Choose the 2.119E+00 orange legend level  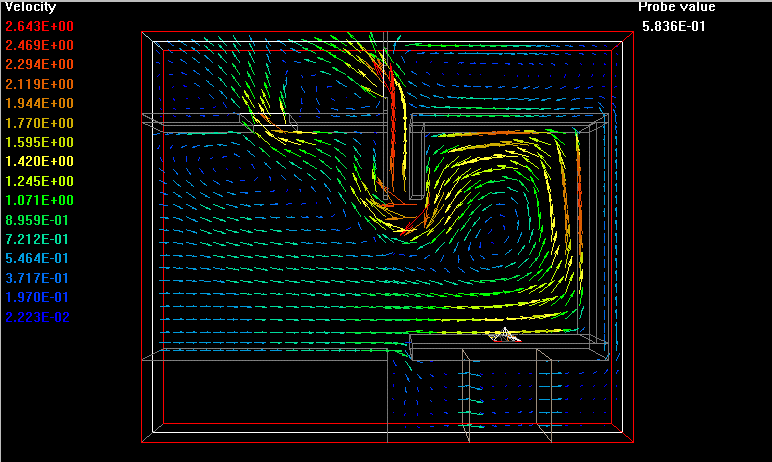pos(39,84)
